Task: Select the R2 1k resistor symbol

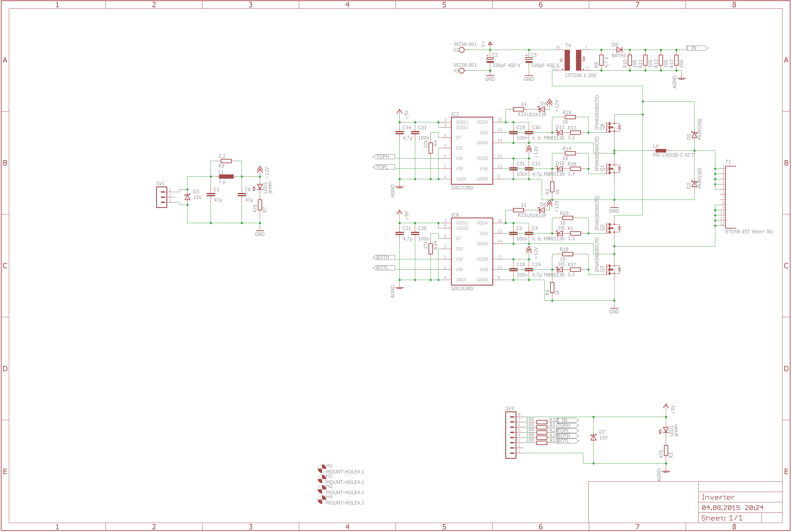Action: click(x=552, y=187)
